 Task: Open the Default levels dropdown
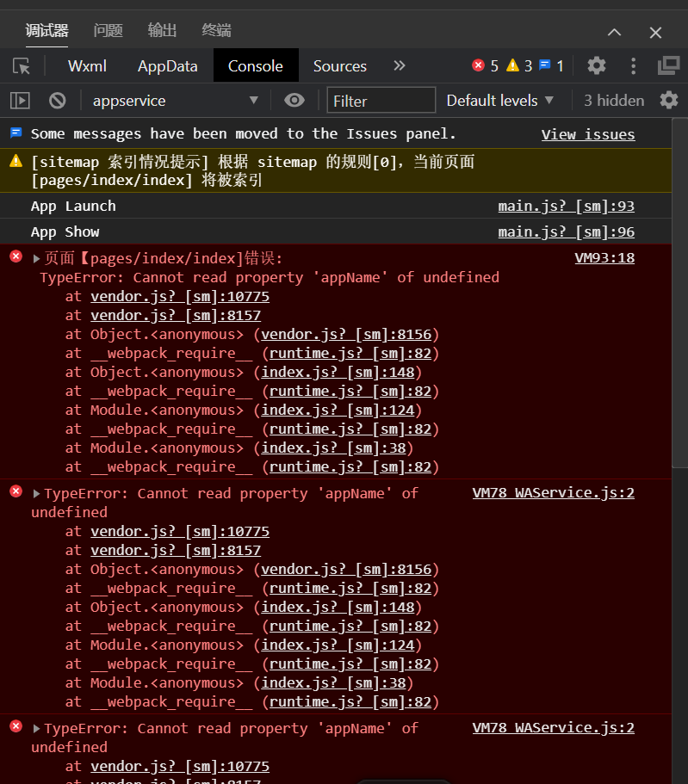point(500,101)
